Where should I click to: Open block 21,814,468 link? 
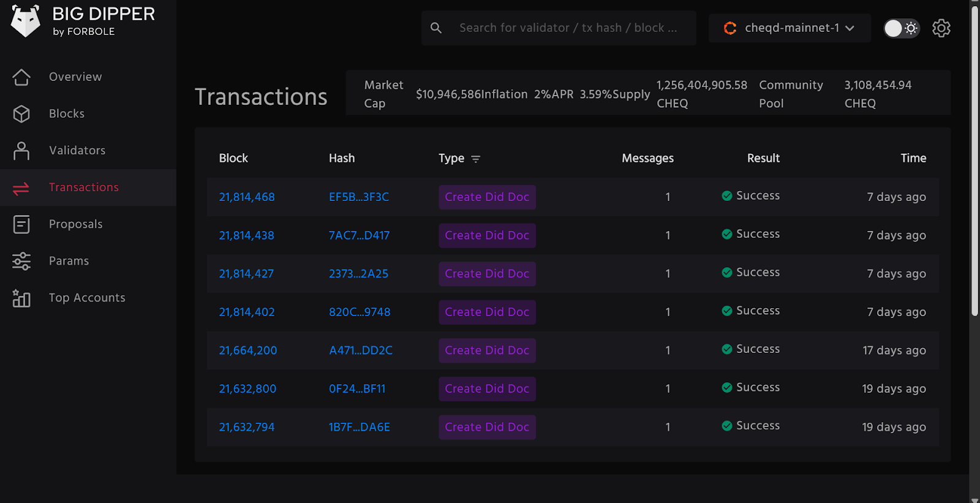tap(247, 197)
